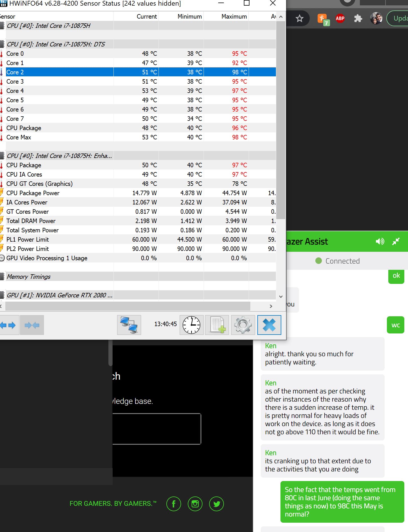Open Razer Twitter page icon
Screen dimensions: 408x532
coord(217,504)
